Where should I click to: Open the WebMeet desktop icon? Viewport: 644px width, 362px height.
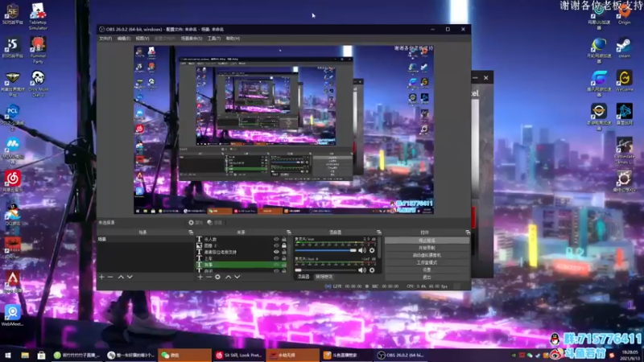click(x=13, y=315)
